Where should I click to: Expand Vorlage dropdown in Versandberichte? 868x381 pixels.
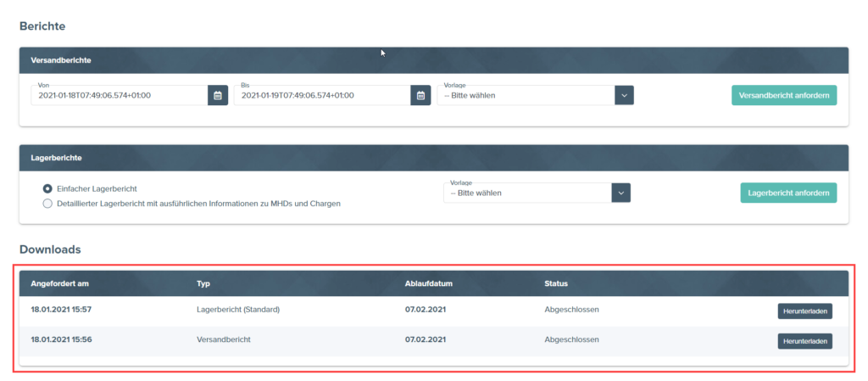[x=624, y=95]
